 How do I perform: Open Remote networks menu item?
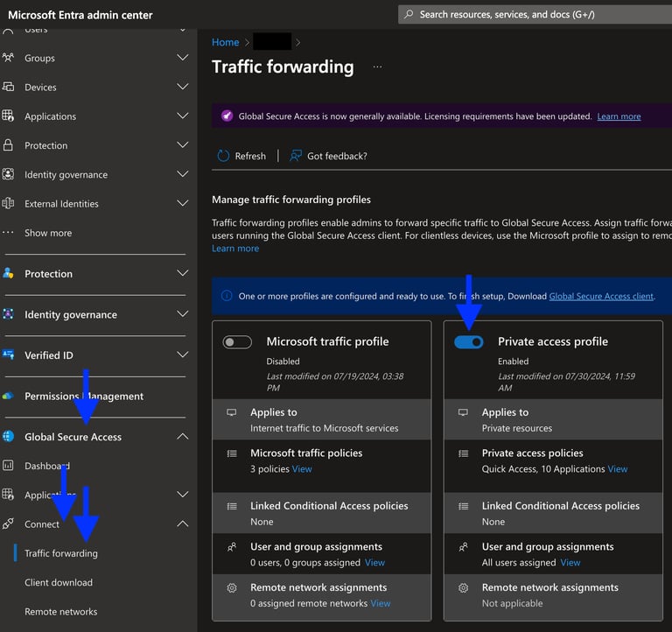point(61,611)
